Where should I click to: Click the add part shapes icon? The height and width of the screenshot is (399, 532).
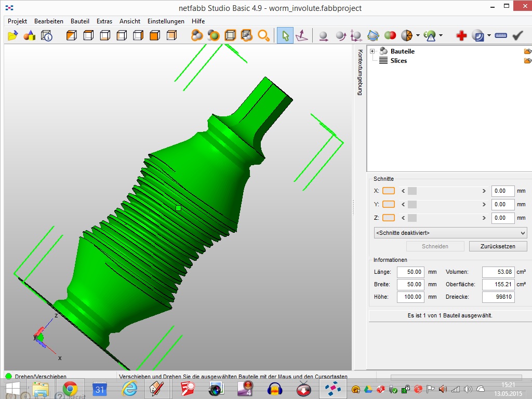coord(30,35)
